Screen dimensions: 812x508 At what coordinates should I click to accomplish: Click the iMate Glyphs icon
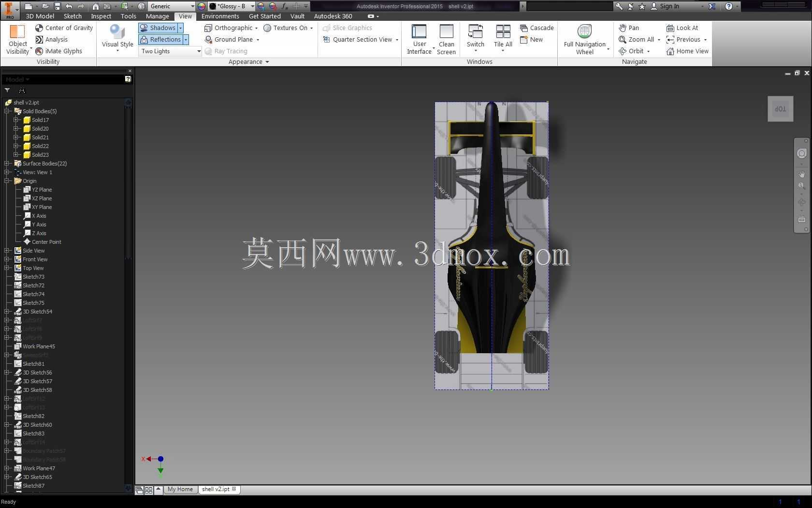point(39,51)
